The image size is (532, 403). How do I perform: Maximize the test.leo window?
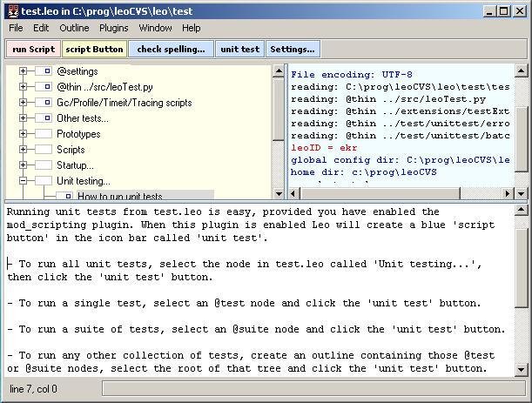click(x=504, y=11)
